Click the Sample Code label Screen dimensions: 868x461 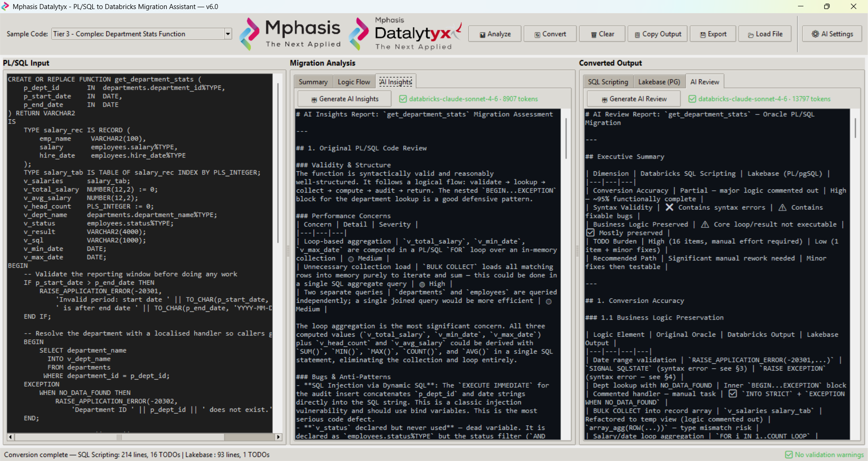click(27, 34)
